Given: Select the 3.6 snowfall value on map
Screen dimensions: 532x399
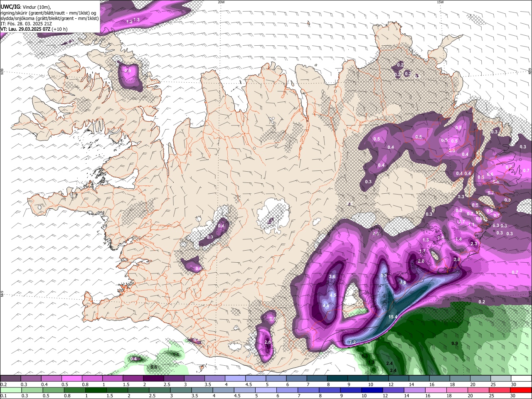Looking at the screenshot, I should [332, 276].
